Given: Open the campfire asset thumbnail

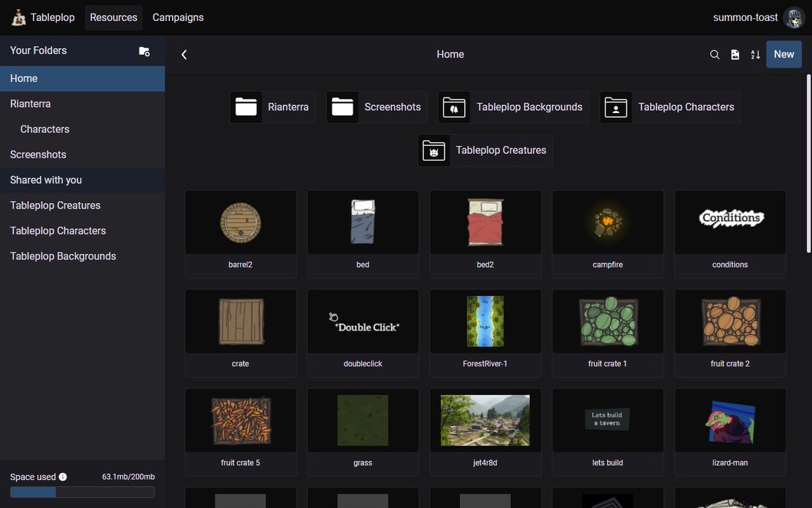Looking at the screenshot, I should point(607,221).
